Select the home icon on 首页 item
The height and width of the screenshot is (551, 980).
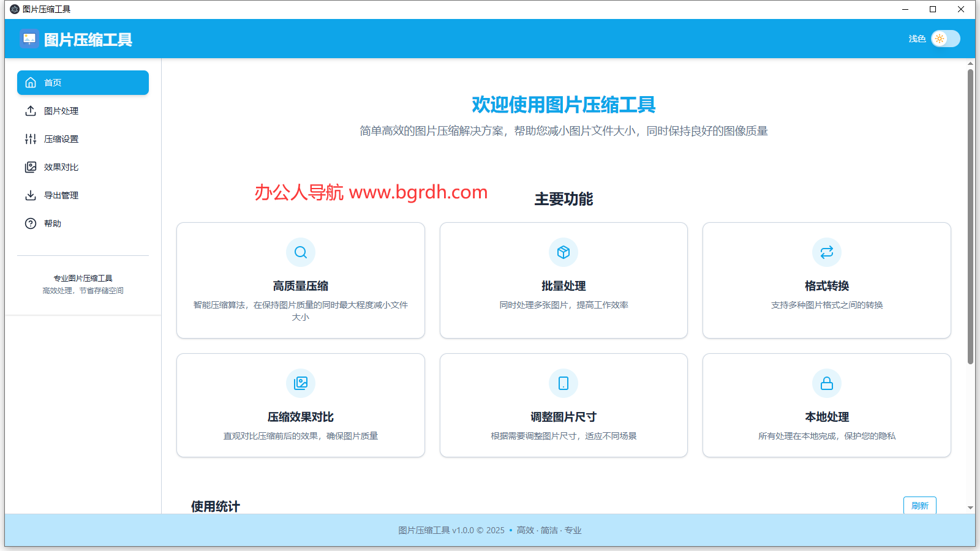tap(31, 82)
